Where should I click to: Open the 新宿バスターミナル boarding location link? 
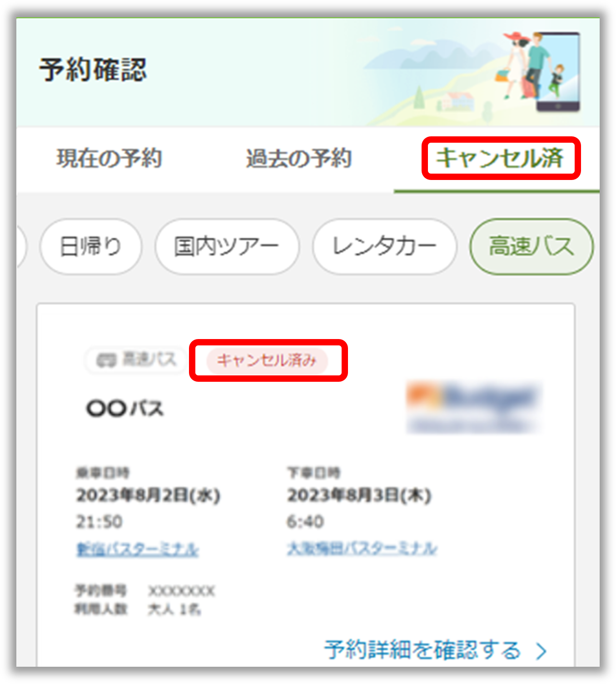137,549
